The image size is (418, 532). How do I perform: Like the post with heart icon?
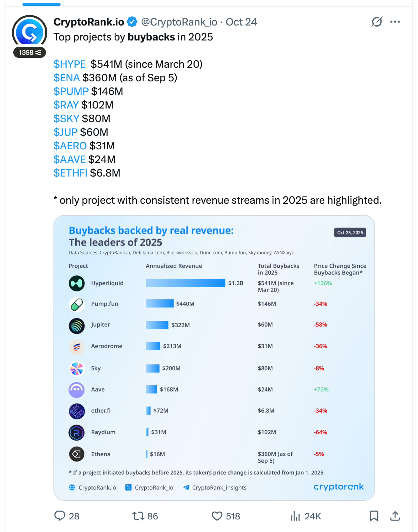click(x=217, y=516)
